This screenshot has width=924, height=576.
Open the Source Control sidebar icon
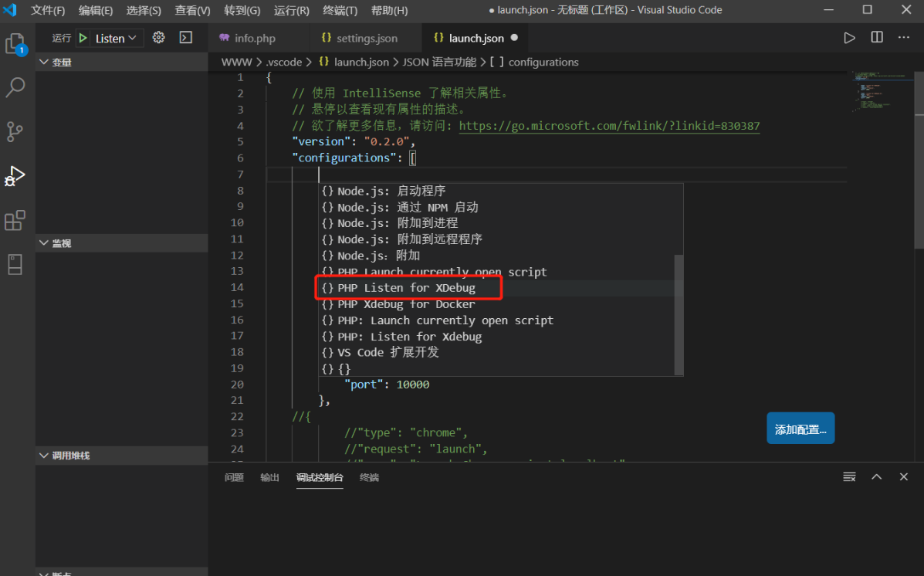click(x=15, y=131)
